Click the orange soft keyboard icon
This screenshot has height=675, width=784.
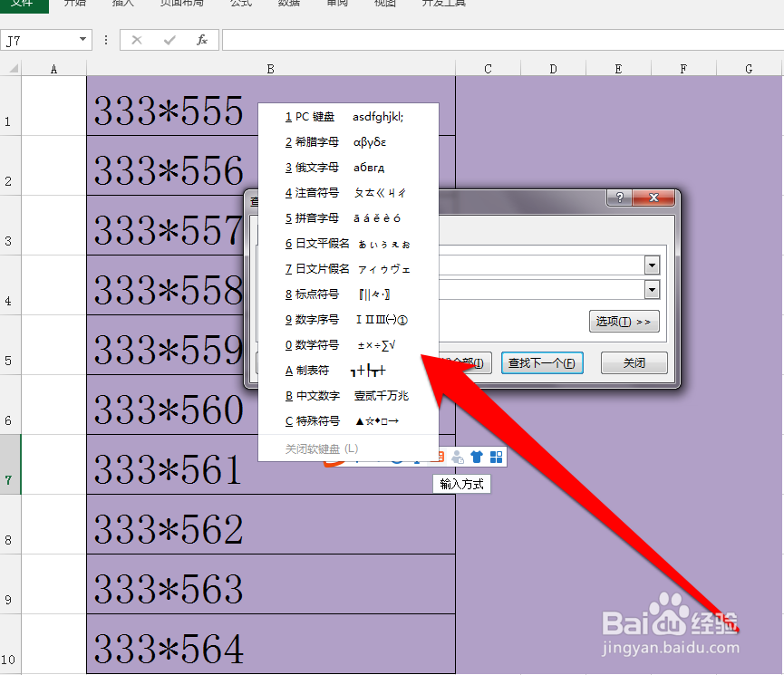pyautogui.click(x=440, y=456)
